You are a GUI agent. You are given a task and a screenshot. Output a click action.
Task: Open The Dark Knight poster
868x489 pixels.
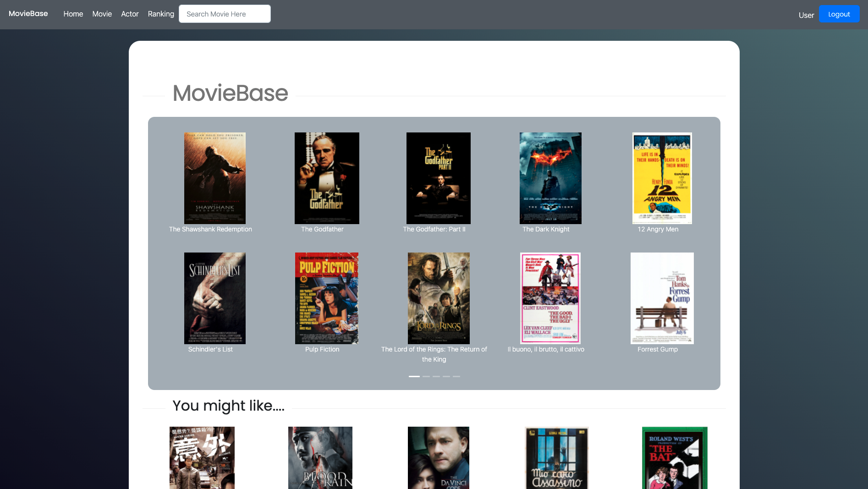point(550,178)
